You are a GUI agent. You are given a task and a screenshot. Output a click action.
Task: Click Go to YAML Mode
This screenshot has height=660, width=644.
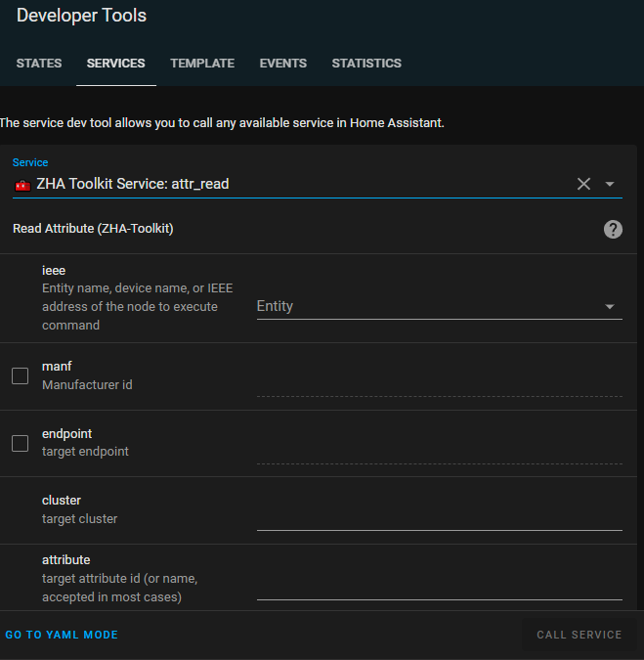coord(62,635)
